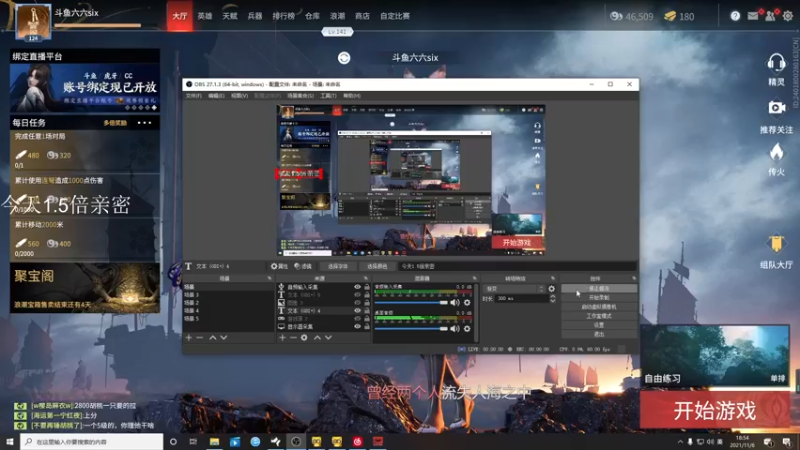Add a new scene with plus icon
The width and height of the screenshot is (800, 450).
(x=189, y=338)
